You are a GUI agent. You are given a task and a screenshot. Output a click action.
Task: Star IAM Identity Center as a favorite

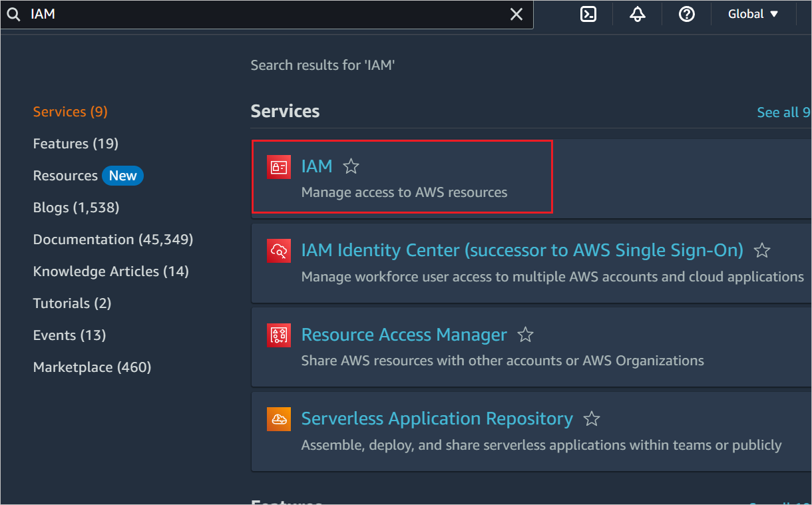point(762,250)
